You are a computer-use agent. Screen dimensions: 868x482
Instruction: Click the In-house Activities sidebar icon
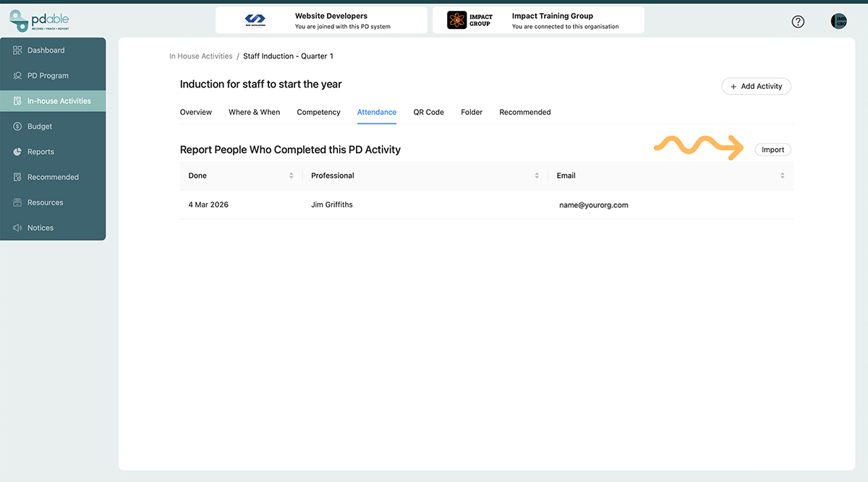point(17,101)
